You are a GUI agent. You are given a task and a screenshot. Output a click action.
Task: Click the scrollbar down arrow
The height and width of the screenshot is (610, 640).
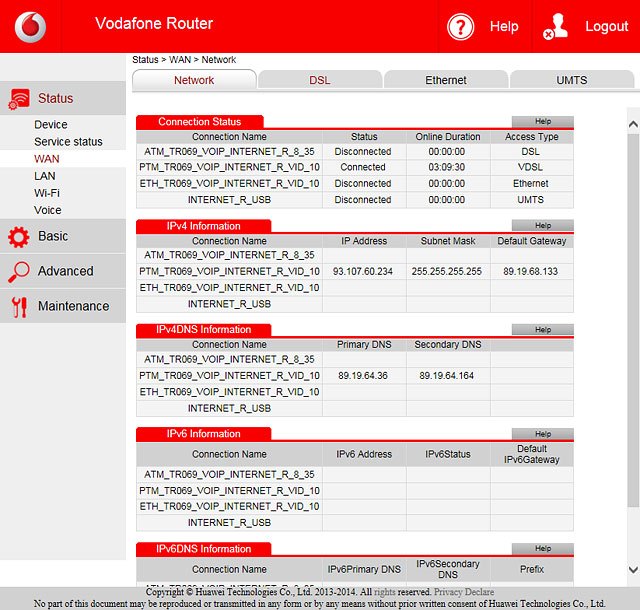coord(633,570)
